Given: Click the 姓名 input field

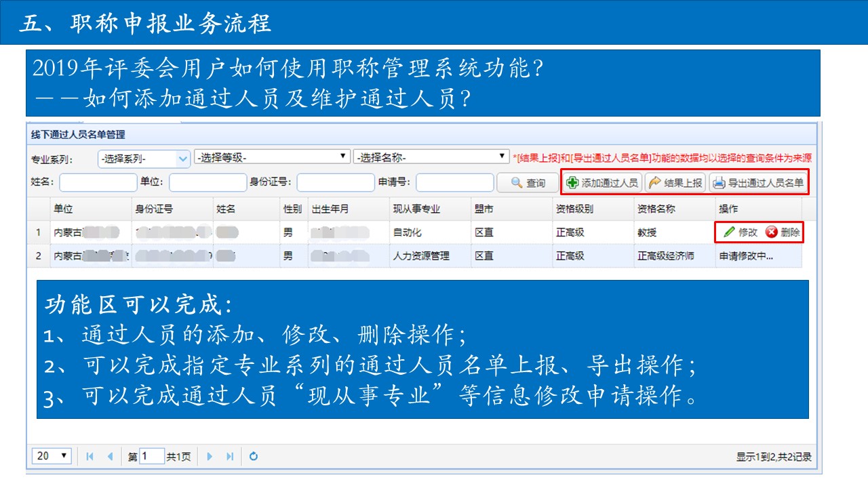Looking at the screenshot, I should coord(98,182).
